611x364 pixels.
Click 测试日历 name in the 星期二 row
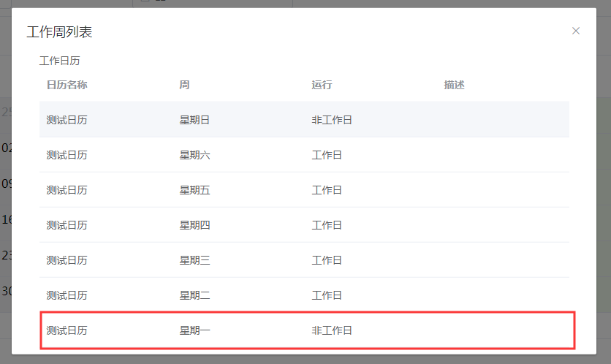(67, 295)
